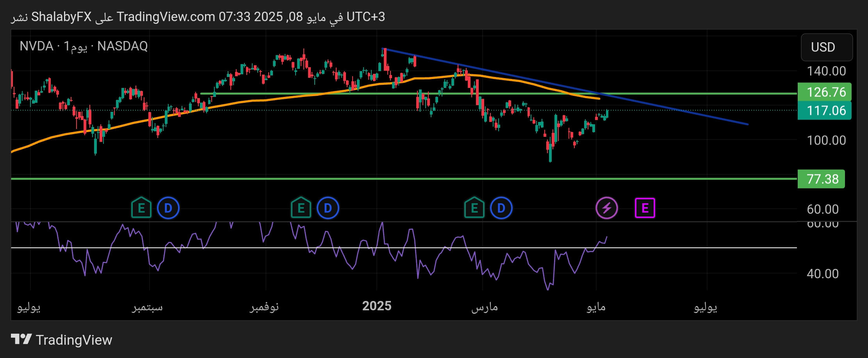Click the 2025 year label on the time axis
The width and height of the screenshot is (868, 358).
(x=377, y=306)
